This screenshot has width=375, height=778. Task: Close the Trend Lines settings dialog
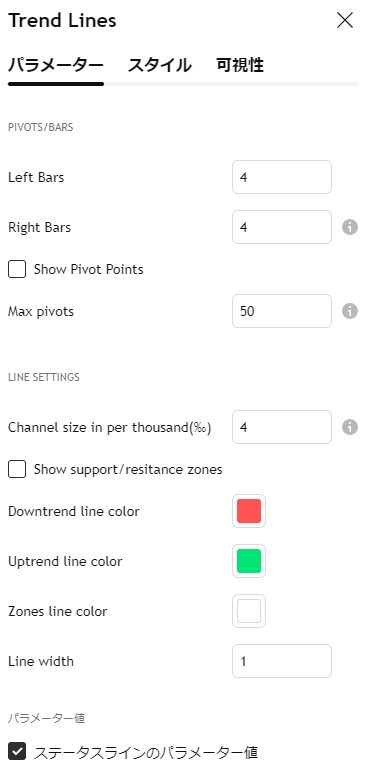coord(345,20)
